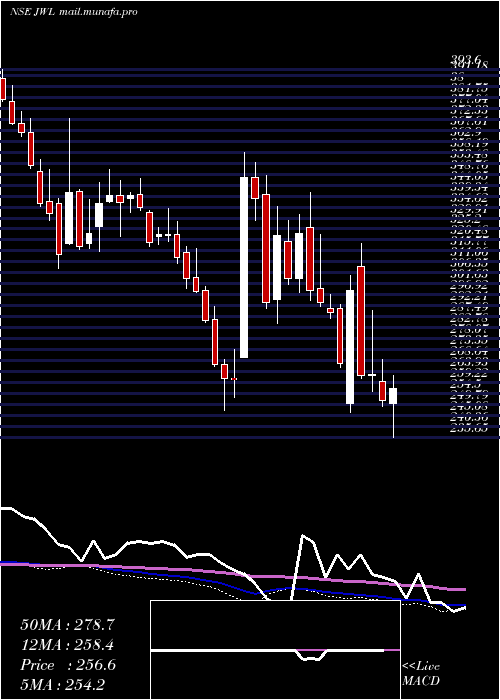Click the tallest white candlestick body
The image size is (500, 700).
pos(244,267)
